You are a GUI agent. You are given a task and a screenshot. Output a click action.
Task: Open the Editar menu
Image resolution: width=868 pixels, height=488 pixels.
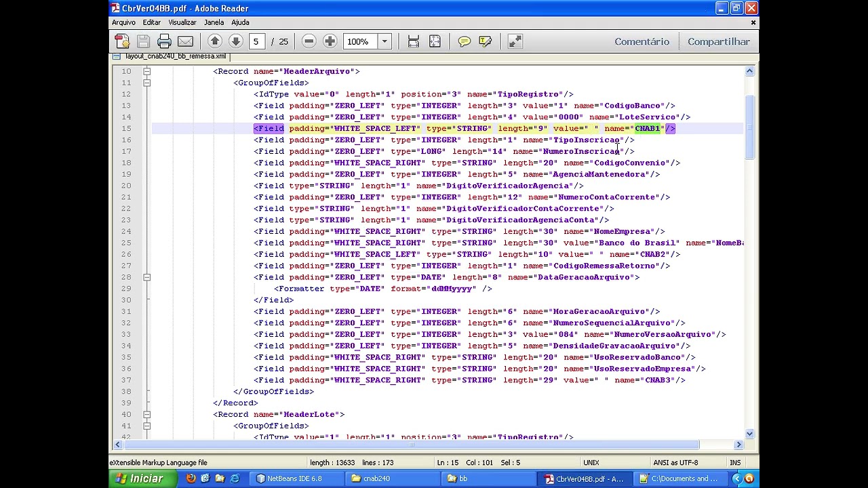152,22
